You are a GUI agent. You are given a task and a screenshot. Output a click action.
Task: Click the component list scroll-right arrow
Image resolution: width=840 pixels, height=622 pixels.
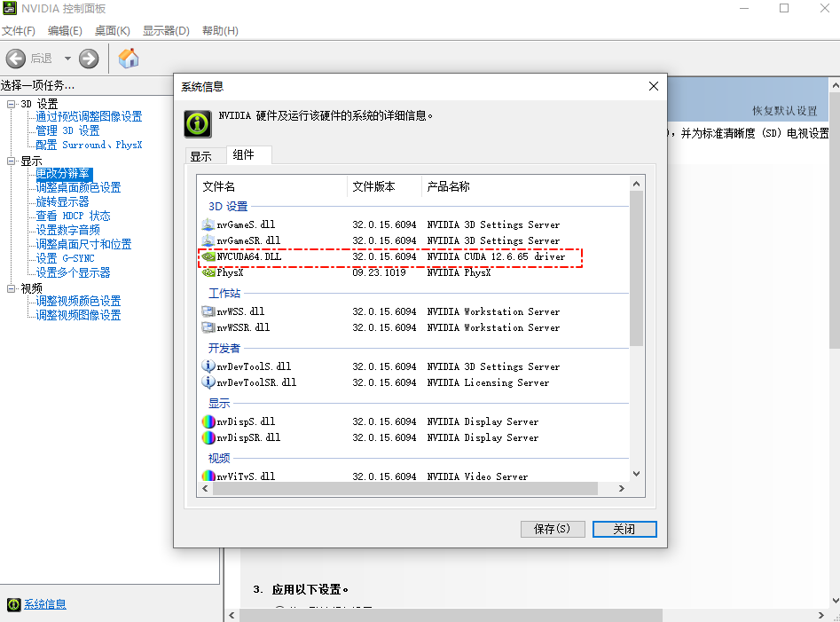tap(622, 489)
